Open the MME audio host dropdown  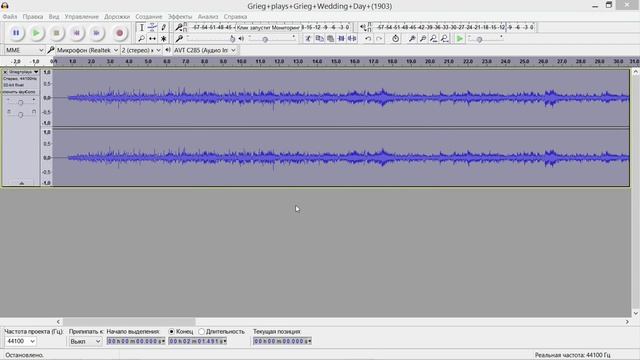[24, 50]
